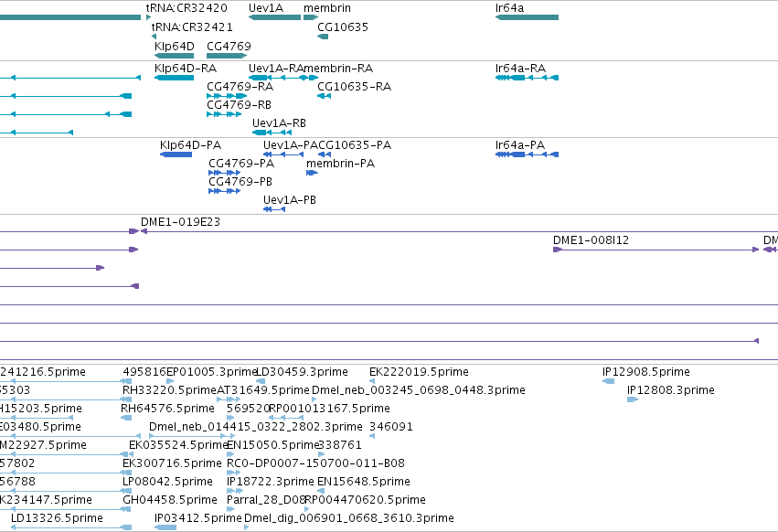
Task: Click the tRNA:CR32420 label
Action: [x=187, y=8]
